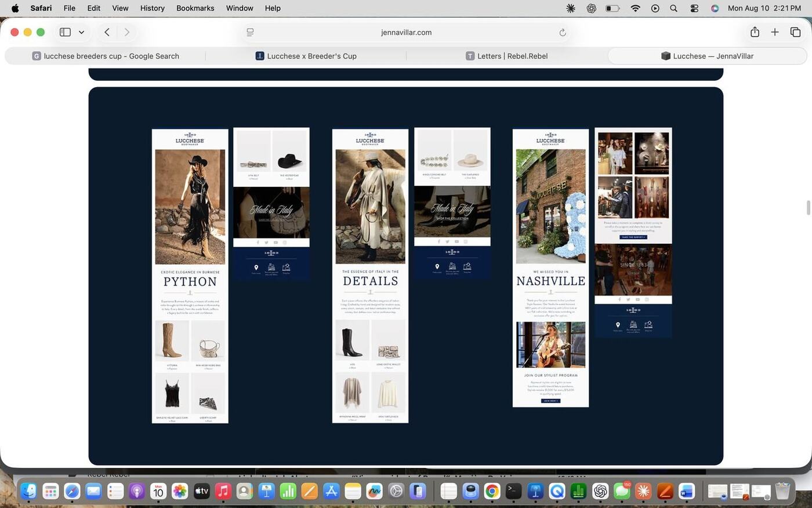
Task: Click the forward navigation arrow
Action: (127, 33)
